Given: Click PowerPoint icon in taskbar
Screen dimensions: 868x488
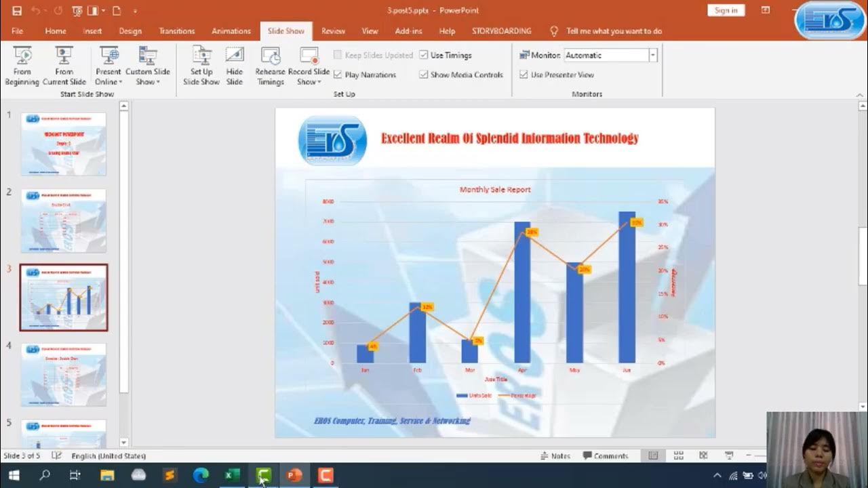Looking at the screenshot, I should click(x=294, y=475).
